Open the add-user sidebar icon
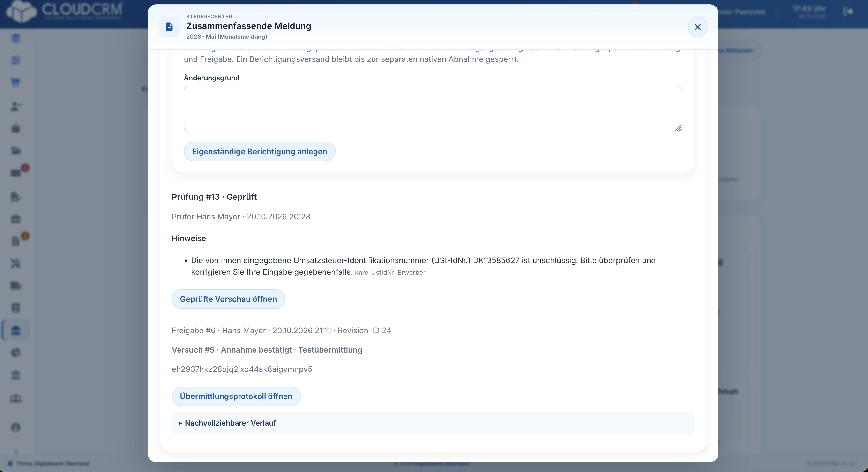 (x=15, y=106)
